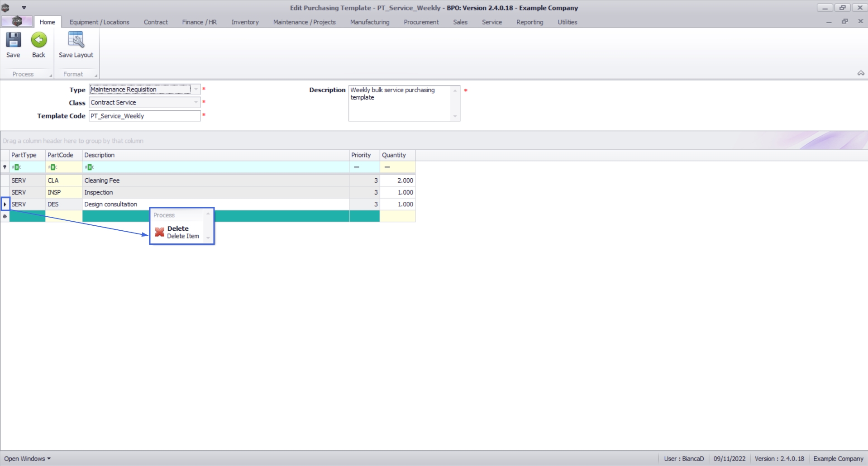The image size is (868, 466).
Task: Collapse the ribbon with the chevron icon
Action: click(860, 73)
